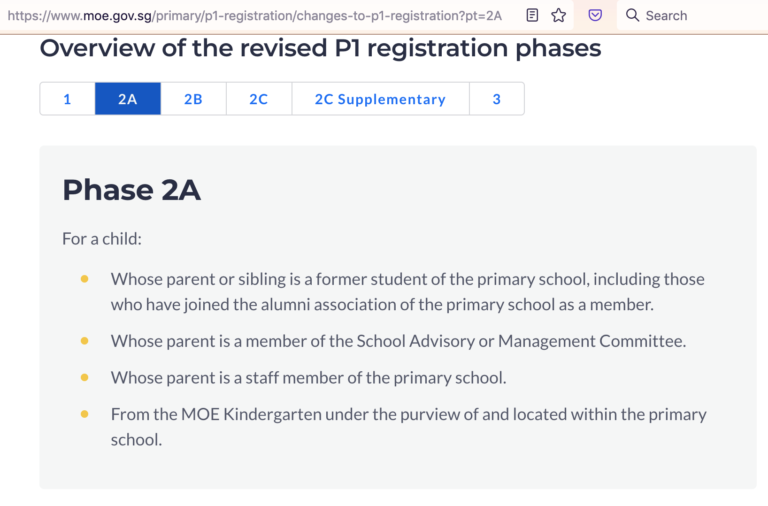
Task: Bookmark this page with the star icon
Action: click(x=558, y=15)
